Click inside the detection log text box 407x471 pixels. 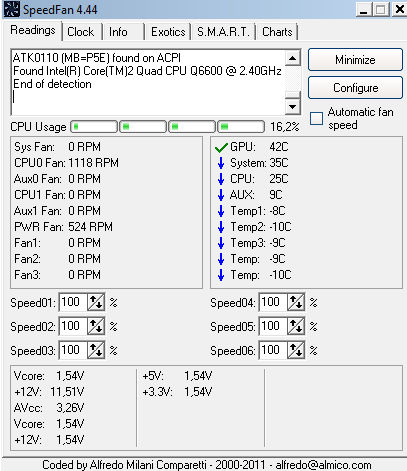[x=148, y=83]
